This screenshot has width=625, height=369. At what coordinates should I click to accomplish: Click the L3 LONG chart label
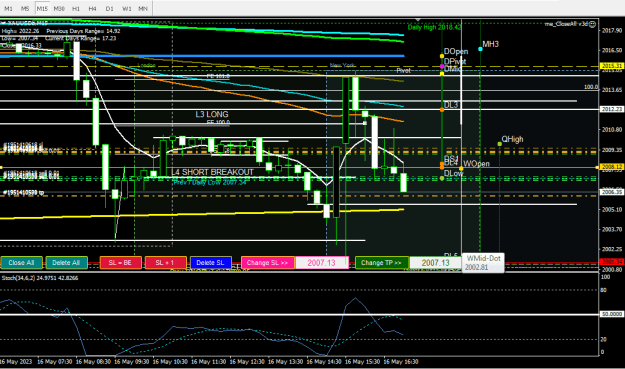pyautogui.click(x=212, y=114)
